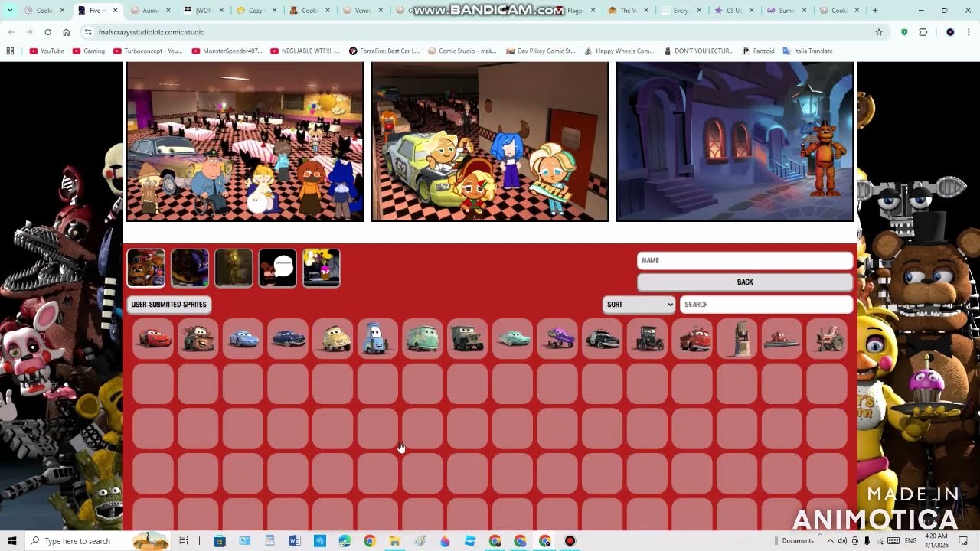Image resolution: width=980 pixels, height=551 pixels.
Task: Select the middle comic panel with yellow car
Action: point(490,142)
